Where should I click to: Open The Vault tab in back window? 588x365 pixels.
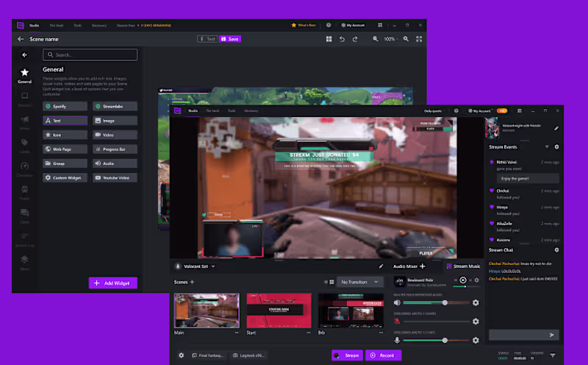click(57, 26)
